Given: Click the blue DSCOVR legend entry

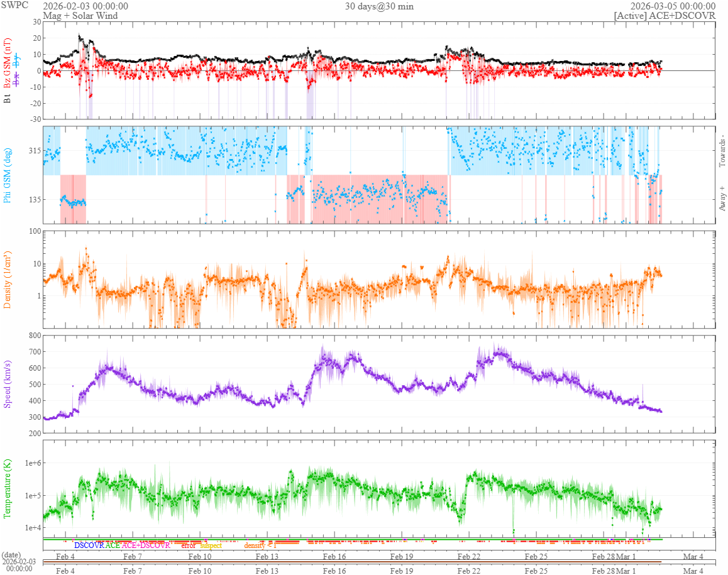Looking at the screenshot, I should [x=89, y=545].
